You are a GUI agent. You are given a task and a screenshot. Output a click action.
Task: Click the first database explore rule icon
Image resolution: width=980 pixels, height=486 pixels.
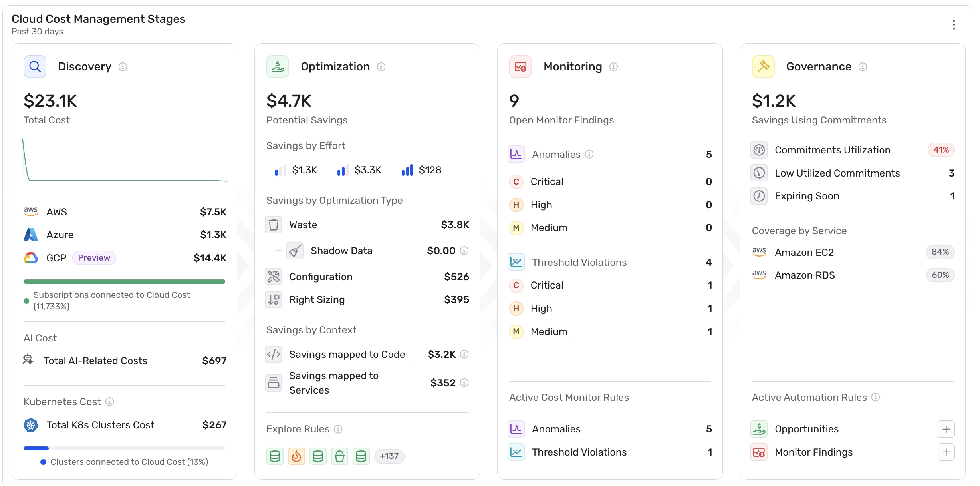275,456
